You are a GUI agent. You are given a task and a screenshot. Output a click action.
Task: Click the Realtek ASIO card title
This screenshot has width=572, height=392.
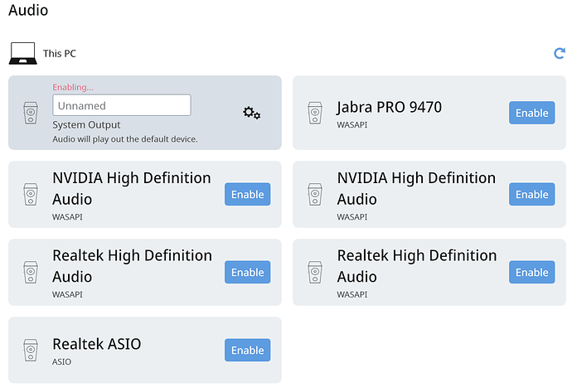tap(97, 344)
